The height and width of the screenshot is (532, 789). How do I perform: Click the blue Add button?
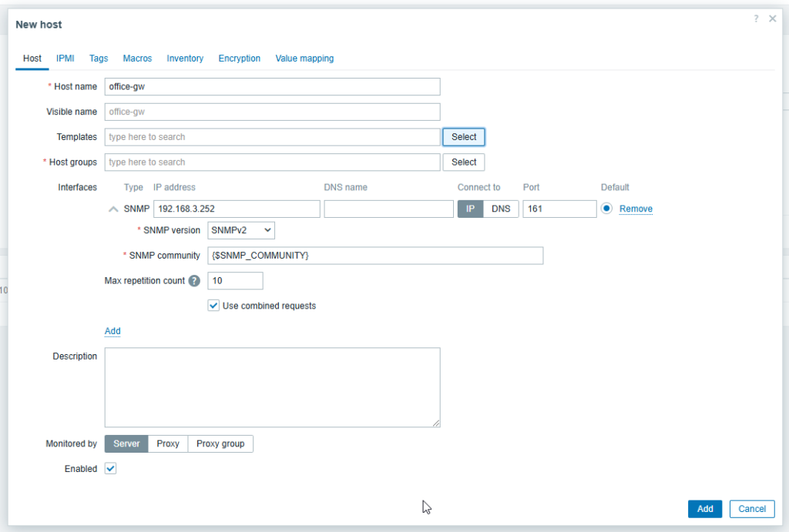(x=705, y=509)
